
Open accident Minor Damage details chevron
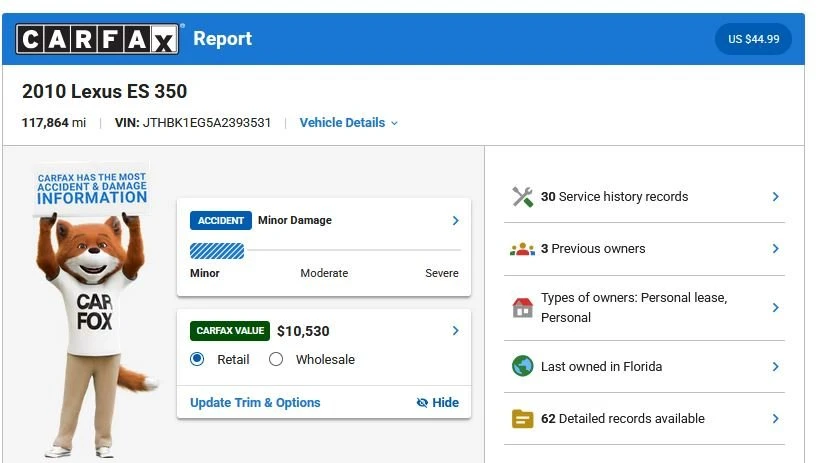click(455, 221)
